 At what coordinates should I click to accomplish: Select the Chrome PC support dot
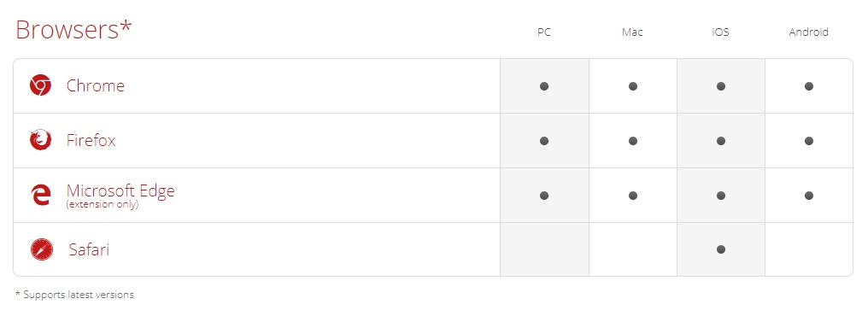click(544, 86)
